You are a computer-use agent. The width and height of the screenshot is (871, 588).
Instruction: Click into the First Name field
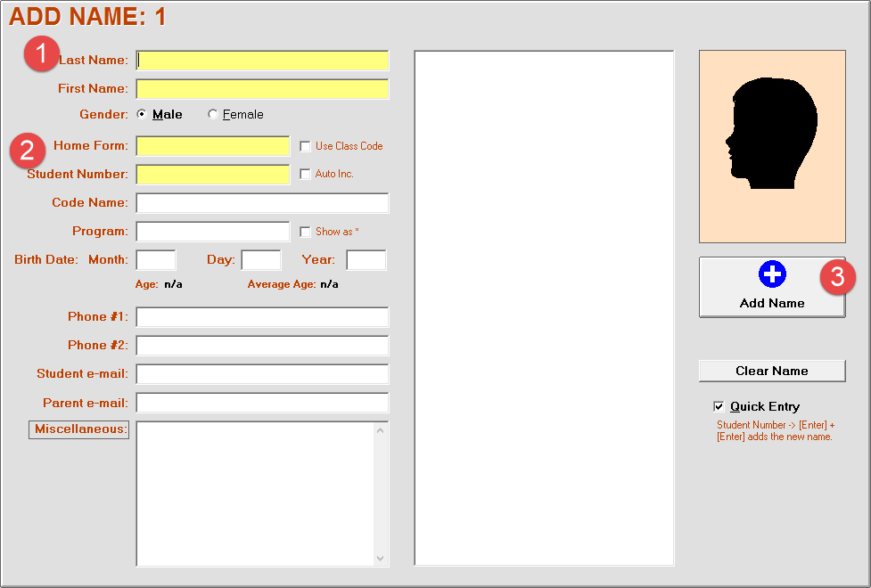click(262, 89)
